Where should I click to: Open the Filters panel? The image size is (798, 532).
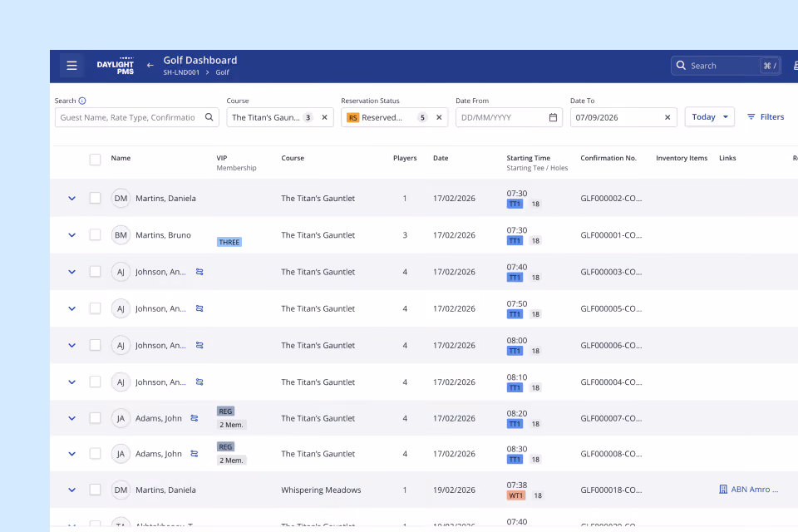pyautogui.click(x=766, y=117)
